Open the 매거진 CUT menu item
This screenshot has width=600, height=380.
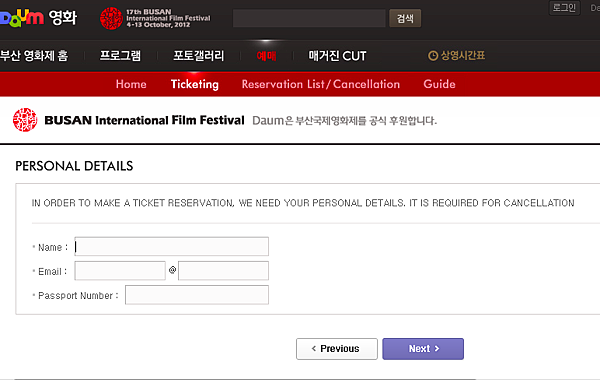(x=337, y=56)
